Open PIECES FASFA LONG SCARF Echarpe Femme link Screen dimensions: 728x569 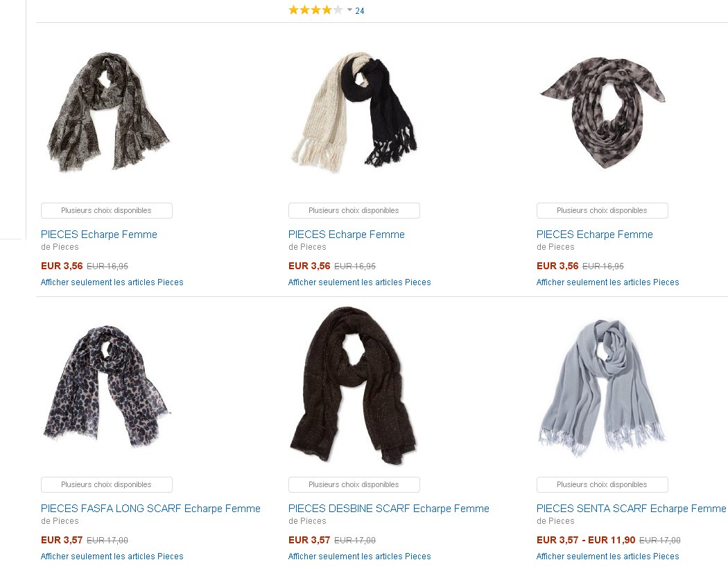[x=150, y=509]
